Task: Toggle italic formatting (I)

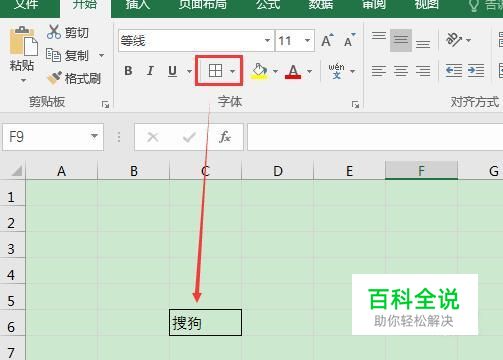Action: (150, 71)
